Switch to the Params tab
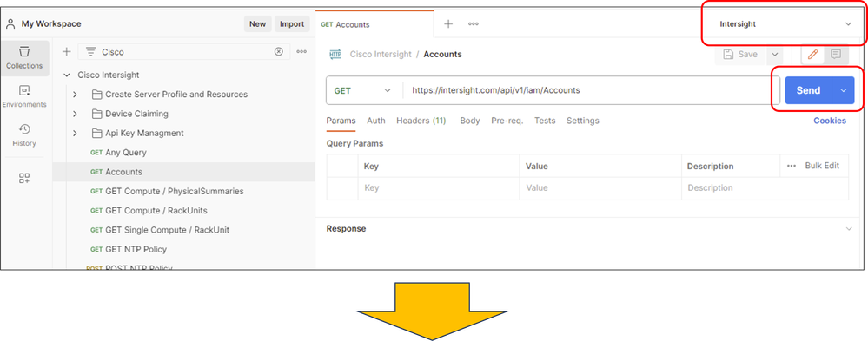The image size is (868, 341). point(341,121)
